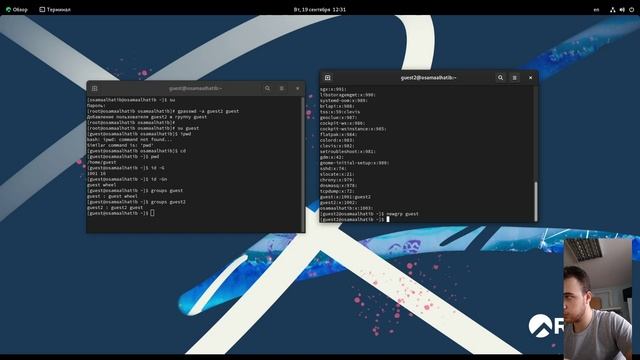Viewport: 640px width, 360px height.
Task: Click the 'guest : guest wheel' output
Action: tap(112, 196)
